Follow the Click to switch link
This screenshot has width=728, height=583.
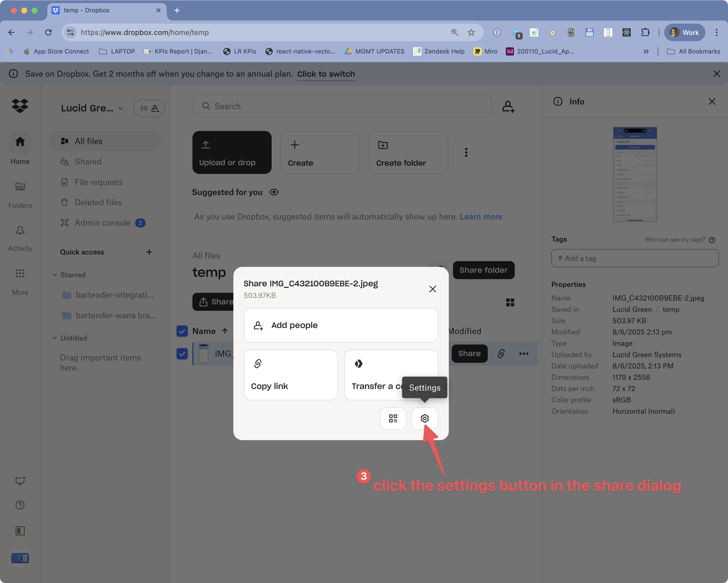coord(325,74)
